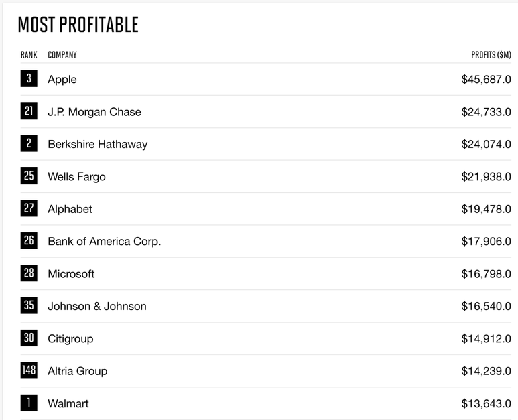
Task: Click the Most Profitable heading
Action: coord(78,25)
